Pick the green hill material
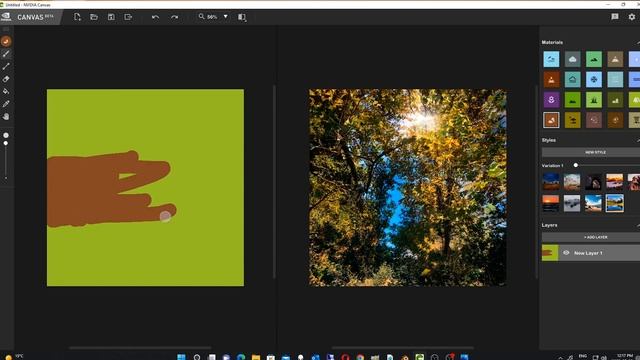Image resolution: width=640 pixels, height=360 pixels. click(593, 59)
